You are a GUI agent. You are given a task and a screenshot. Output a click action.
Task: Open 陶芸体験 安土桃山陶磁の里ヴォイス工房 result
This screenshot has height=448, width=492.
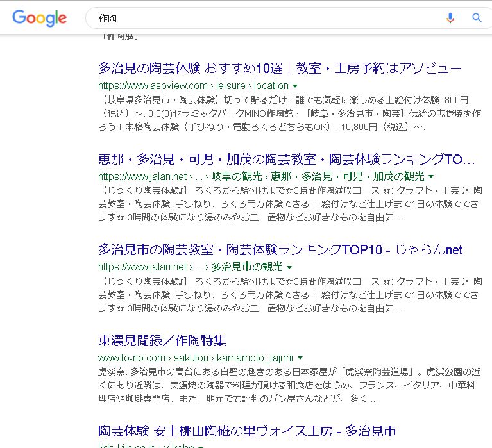[x=247, y=431]
